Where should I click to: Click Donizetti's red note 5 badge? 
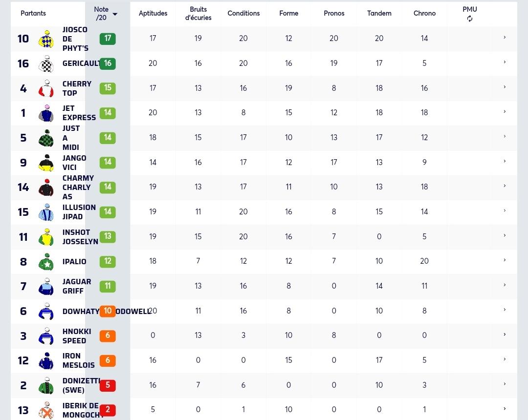pos(108,385)
